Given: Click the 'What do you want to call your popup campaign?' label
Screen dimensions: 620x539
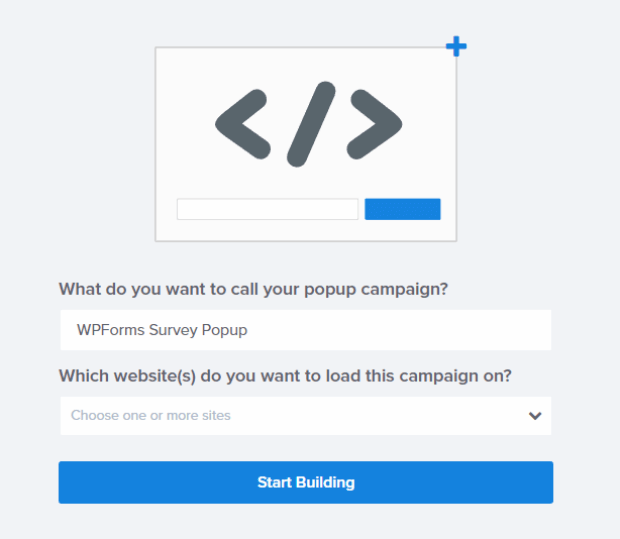Looking at the screenshot, I should pyautogui.click(x=253, y=289).
